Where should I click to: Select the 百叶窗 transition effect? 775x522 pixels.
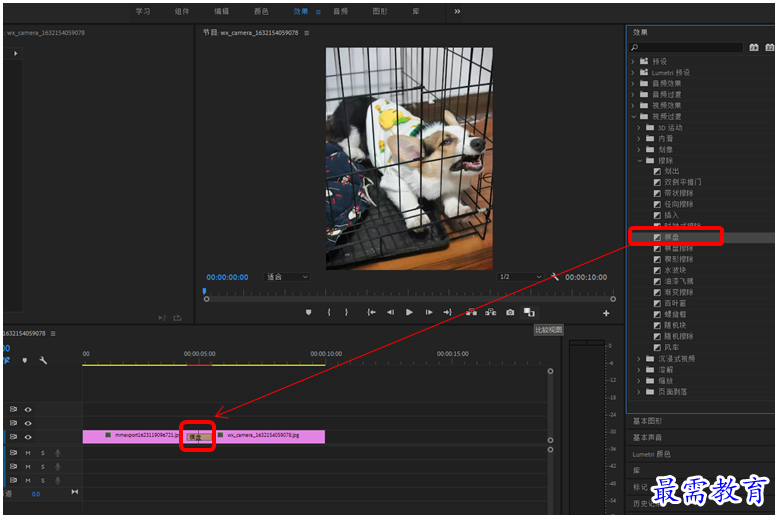[x=675, y=303]
